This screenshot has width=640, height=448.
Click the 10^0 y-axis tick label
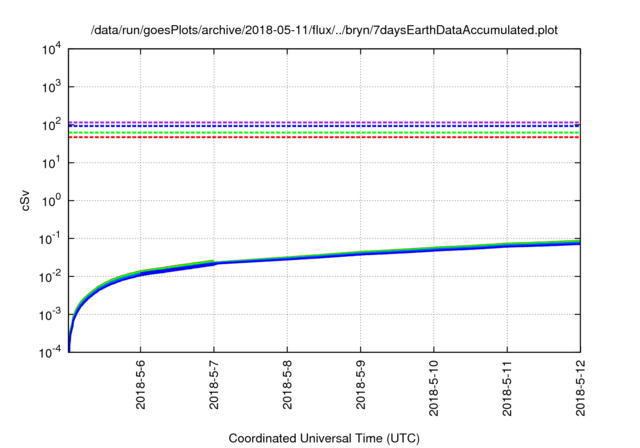tap(51, 201)
